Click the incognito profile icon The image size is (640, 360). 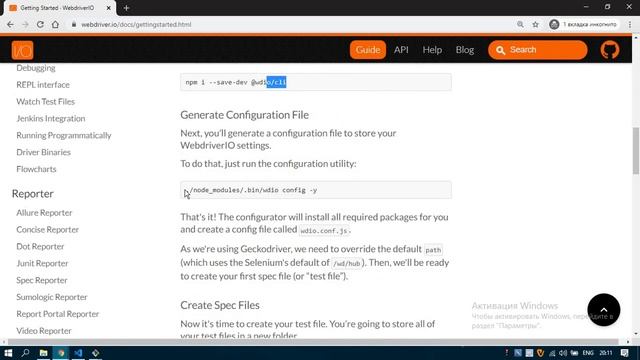(x=554, y=24)
